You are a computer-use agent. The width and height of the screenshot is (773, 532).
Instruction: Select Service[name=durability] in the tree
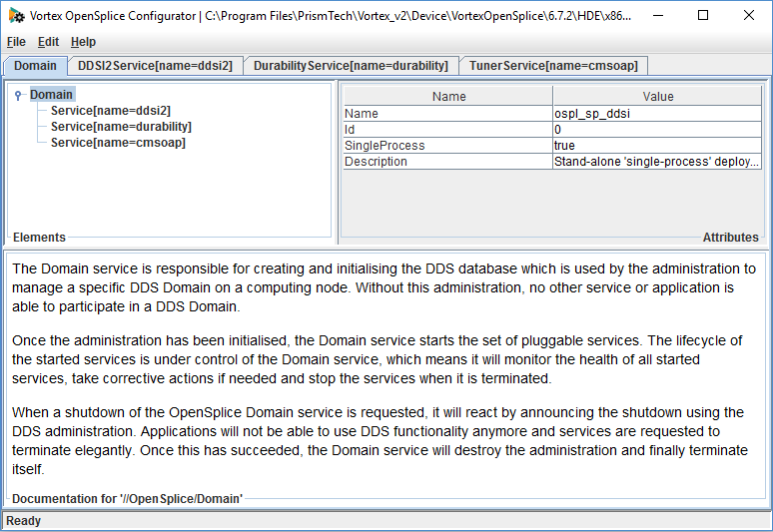tap(121, 127)
